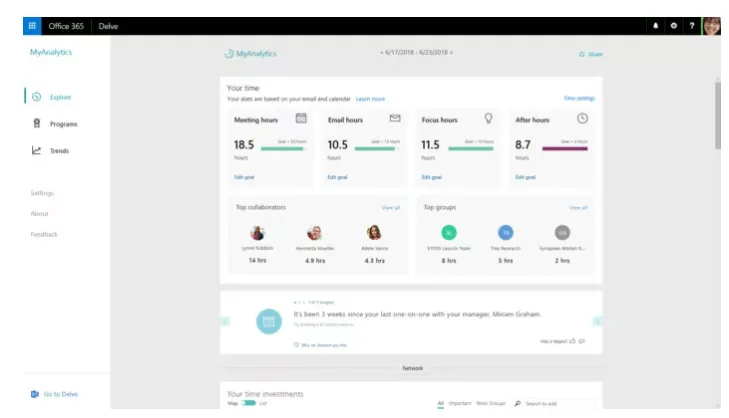
Task: Open Time settings link
Action: pos(579,98)
